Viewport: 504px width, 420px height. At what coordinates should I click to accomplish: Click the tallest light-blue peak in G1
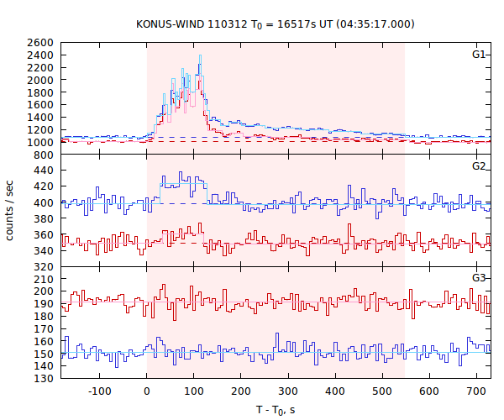point(200,55)
